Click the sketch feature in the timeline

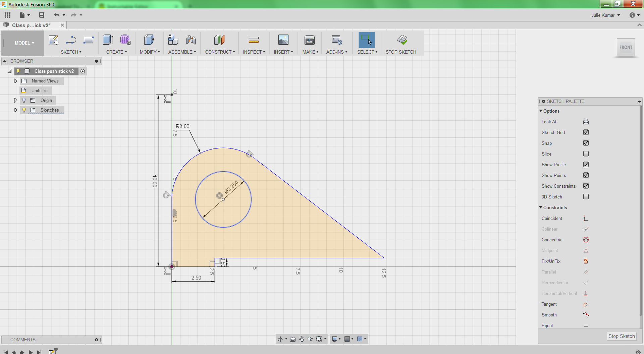53,351
